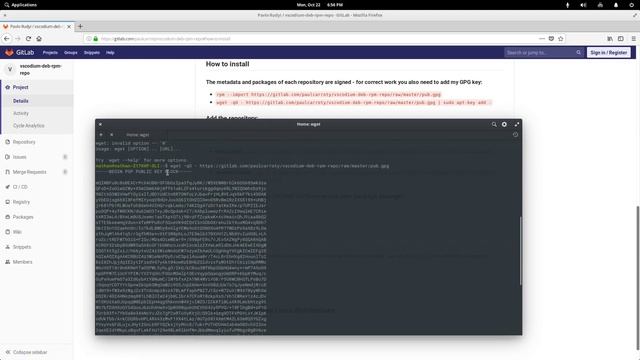640x360 pixels.
Task: Open Packages in GitLab sidebar
Action: (x=23, y=217)
